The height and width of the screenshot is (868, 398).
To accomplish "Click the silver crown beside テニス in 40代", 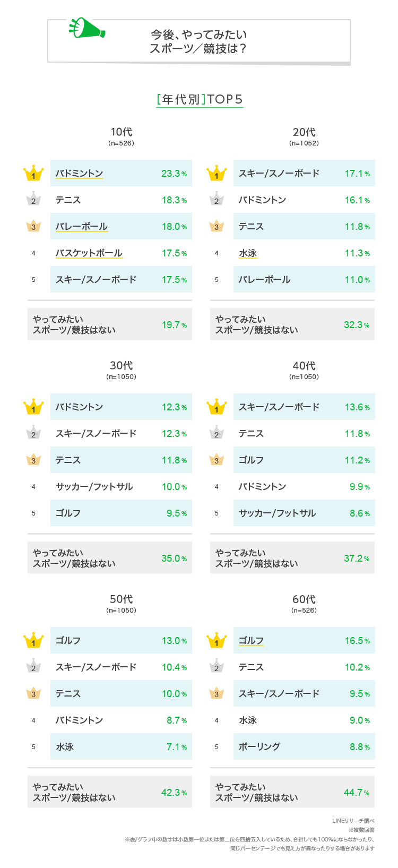I will 216,433.
